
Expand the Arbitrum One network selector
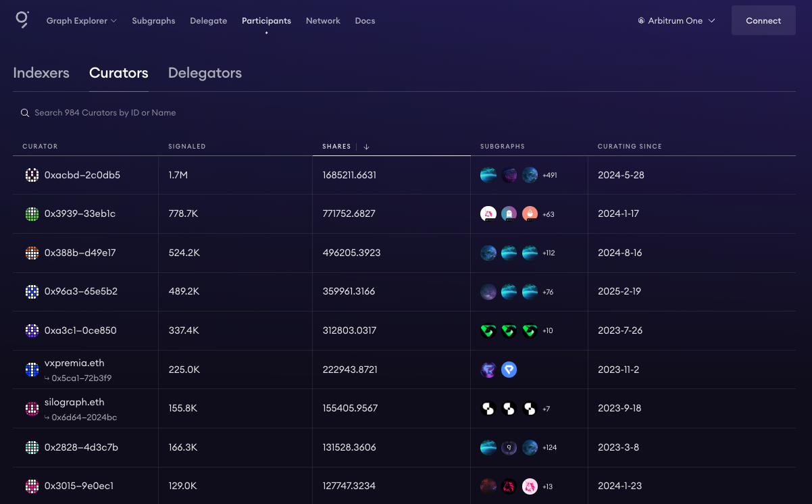click(x=676, y=21)
